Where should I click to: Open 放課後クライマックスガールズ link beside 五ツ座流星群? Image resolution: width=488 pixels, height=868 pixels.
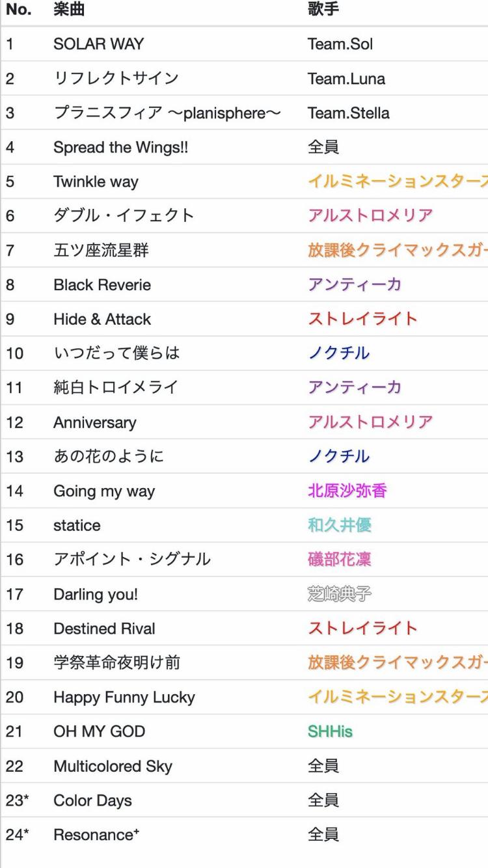pos(398,250)
